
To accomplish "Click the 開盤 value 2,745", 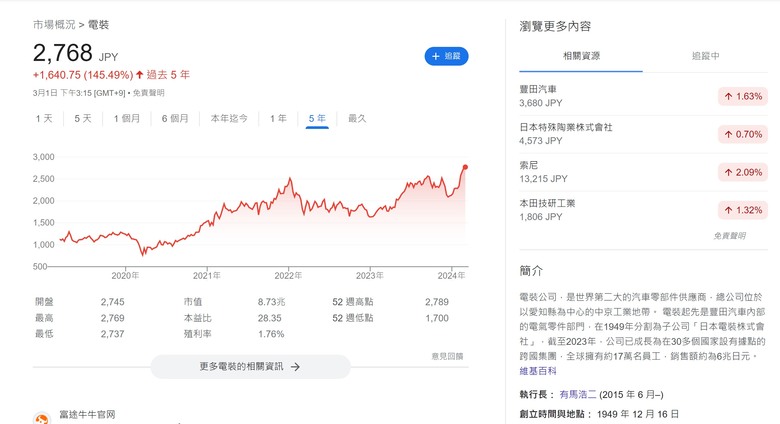I will coord(112,302).
